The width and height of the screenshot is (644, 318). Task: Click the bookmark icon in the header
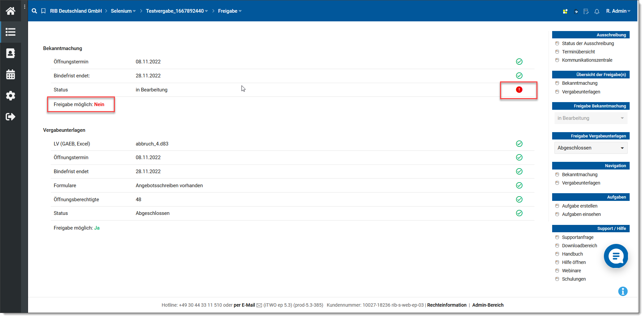[43, 11]
